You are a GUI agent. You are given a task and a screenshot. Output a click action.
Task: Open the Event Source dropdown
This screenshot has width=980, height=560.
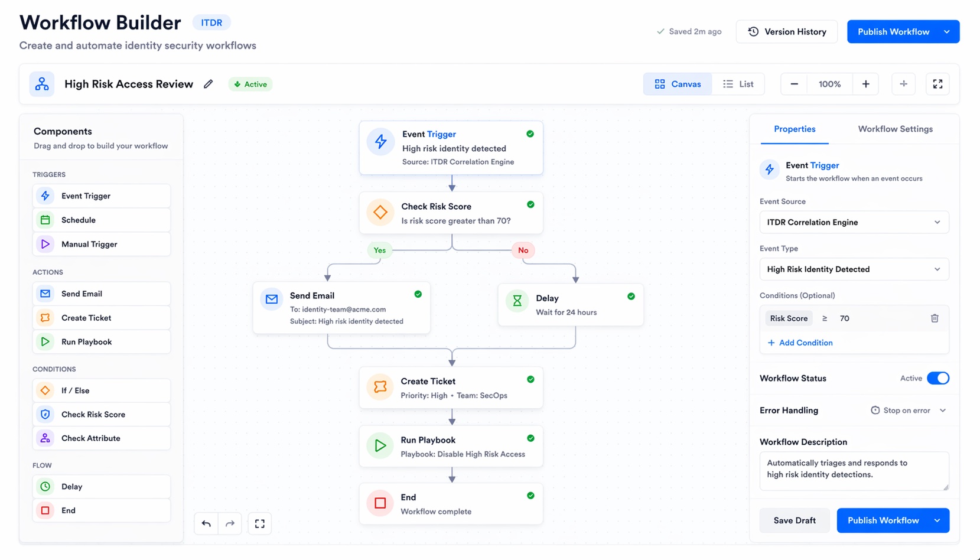pos(853,222)
